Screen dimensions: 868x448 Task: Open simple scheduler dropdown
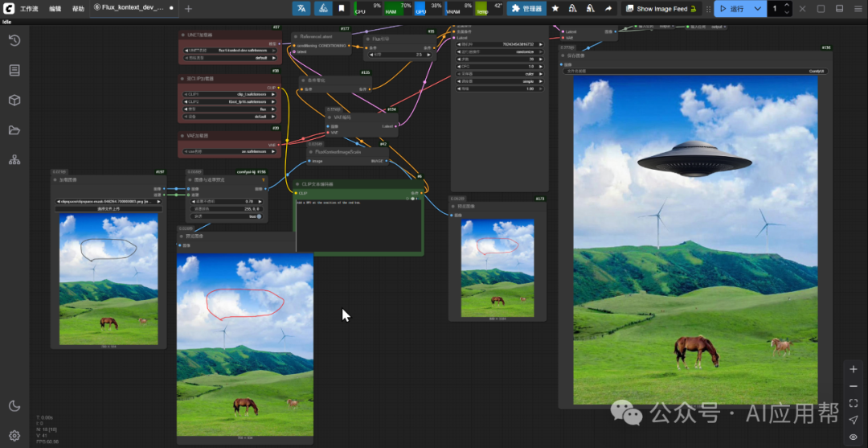pyautogui.click(x=500, y=81)
